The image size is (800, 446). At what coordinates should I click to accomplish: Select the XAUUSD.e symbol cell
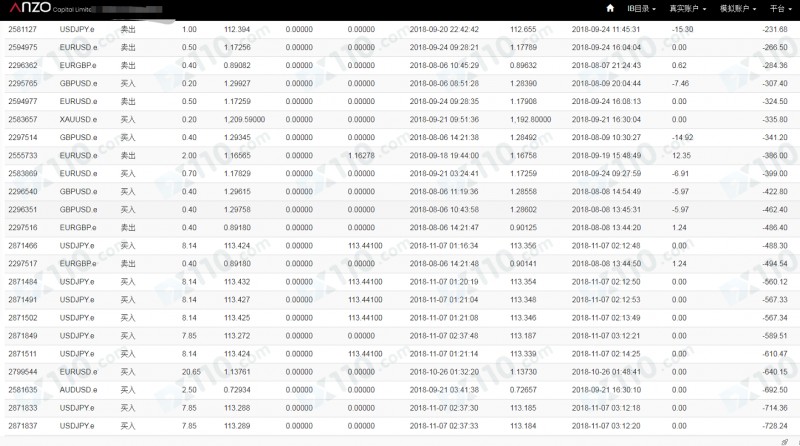[x=79, y=119]
